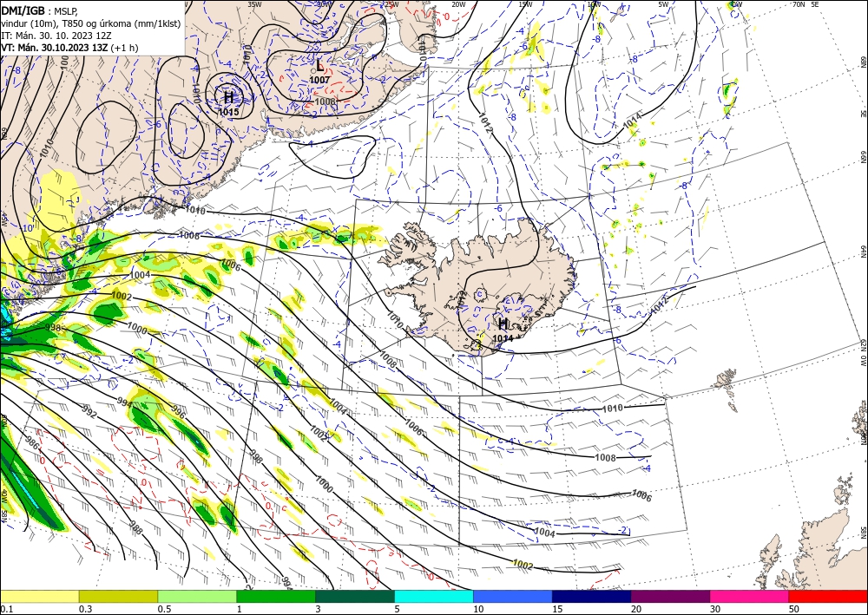Pick the cyan 5–10 legend swatch
This screenshot has height=615, width=868.
click(434, 596)
